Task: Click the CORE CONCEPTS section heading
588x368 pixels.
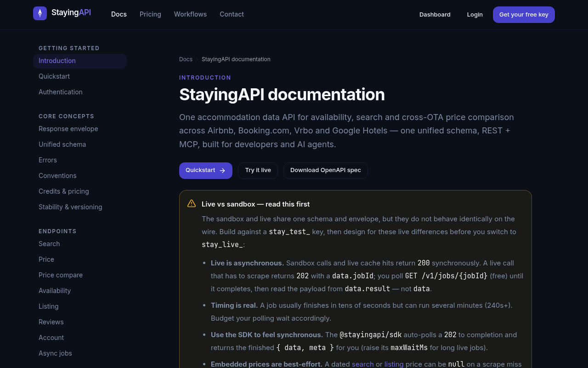Action: (66, 116)
